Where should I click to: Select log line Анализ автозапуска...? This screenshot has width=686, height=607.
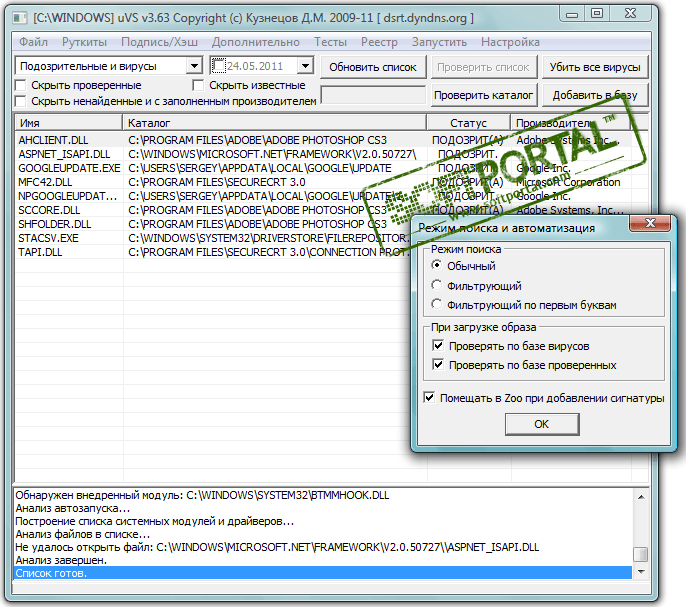323,508
